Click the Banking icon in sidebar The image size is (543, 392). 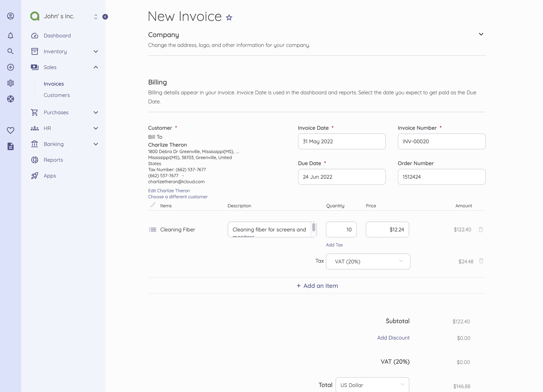35,144
